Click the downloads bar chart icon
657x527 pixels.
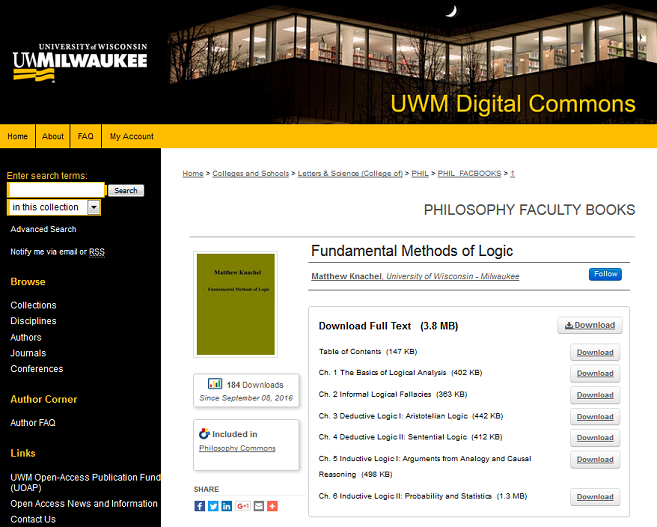pyautogui.click(x=215, y=384)
